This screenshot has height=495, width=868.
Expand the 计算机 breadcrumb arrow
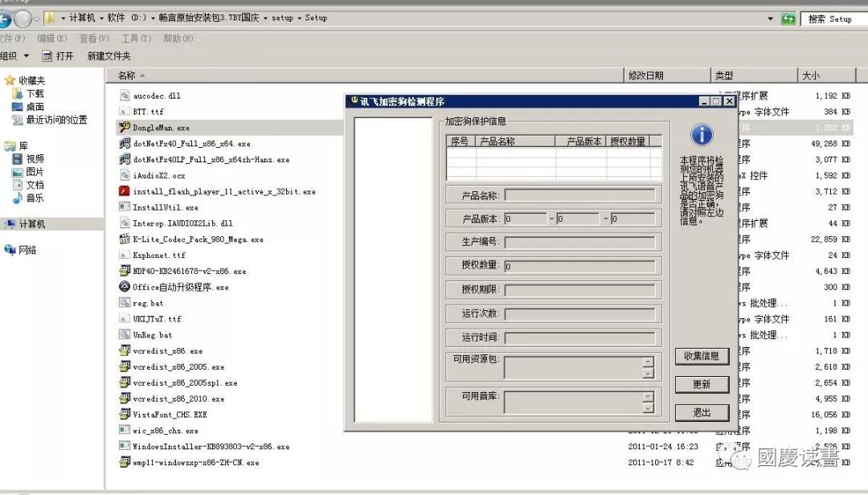100,18
